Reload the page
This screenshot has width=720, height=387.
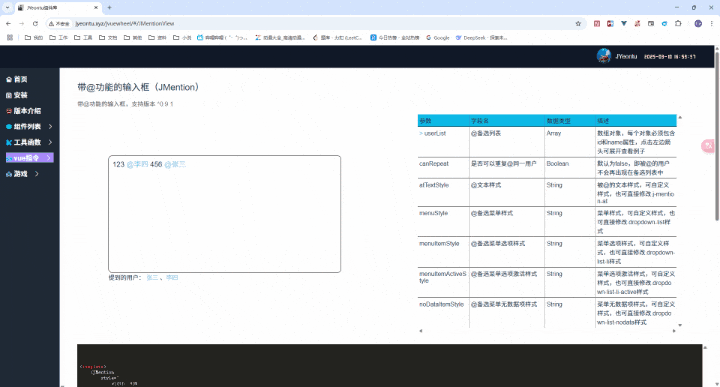click(x=35, y=23)
